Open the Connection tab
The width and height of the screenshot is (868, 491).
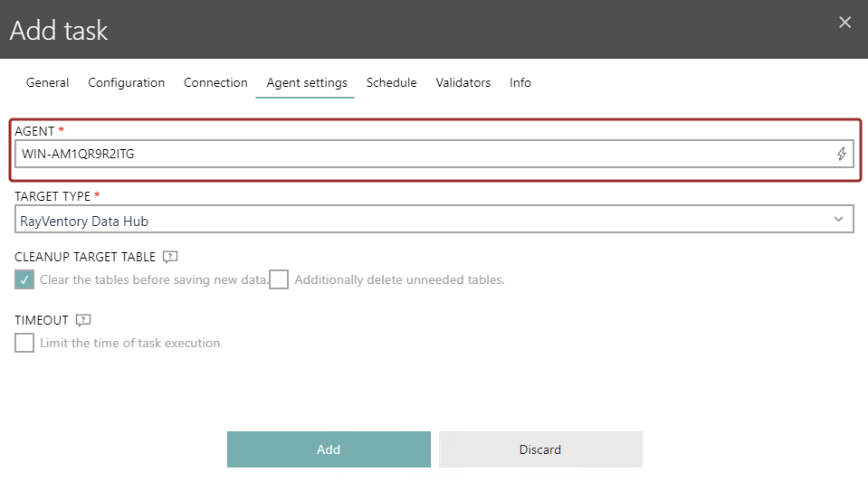click(x=215, y=83)
